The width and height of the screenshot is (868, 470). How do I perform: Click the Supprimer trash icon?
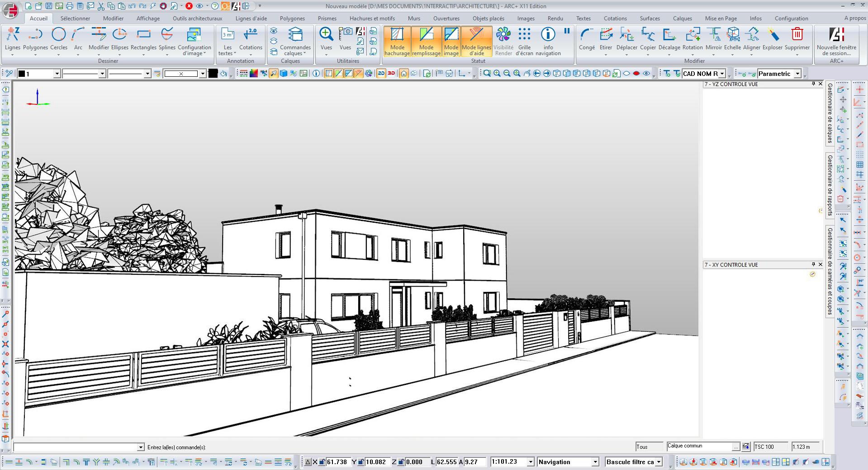(797, 34)
